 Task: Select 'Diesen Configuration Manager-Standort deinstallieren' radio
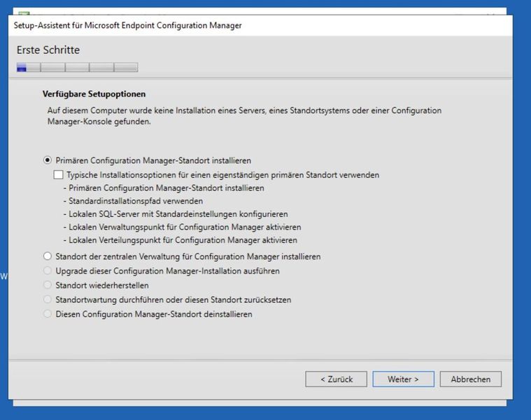pos(48,314)
